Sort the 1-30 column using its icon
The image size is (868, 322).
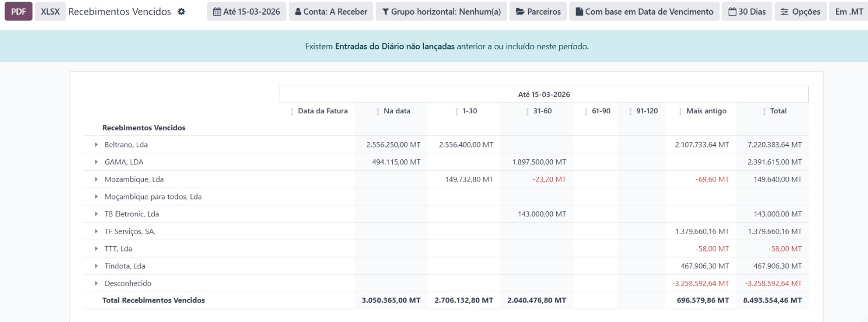457,111
